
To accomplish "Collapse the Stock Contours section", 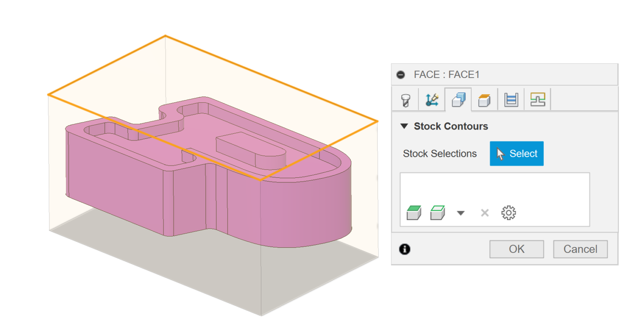I will click(405, 126).
